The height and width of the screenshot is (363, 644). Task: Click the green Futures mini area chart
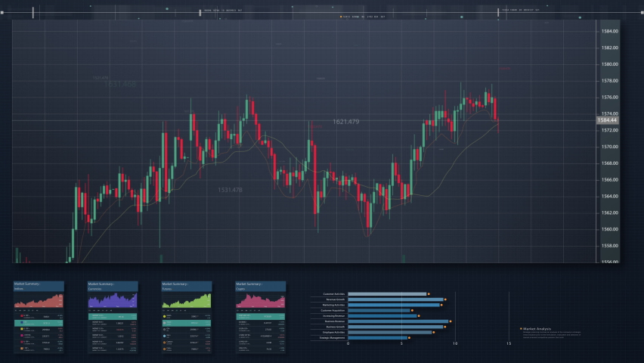point(187,301)
